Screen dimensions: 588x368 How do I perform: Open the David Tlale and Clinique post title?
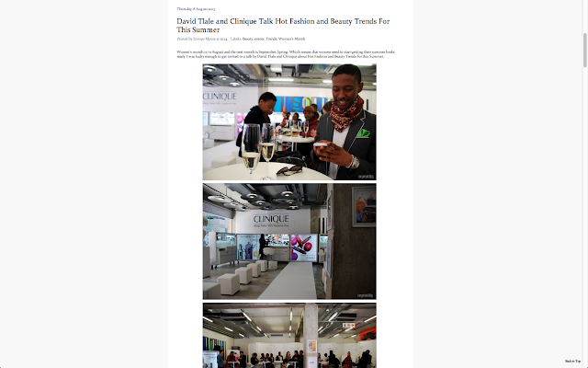coord(283,26)
